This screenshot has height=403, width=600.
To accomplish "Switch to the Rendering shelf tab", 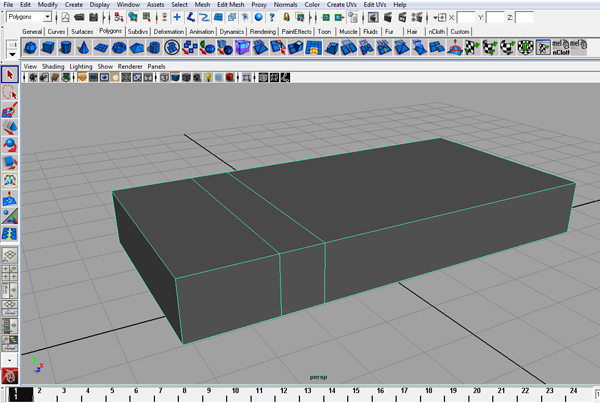I will 262,32.
